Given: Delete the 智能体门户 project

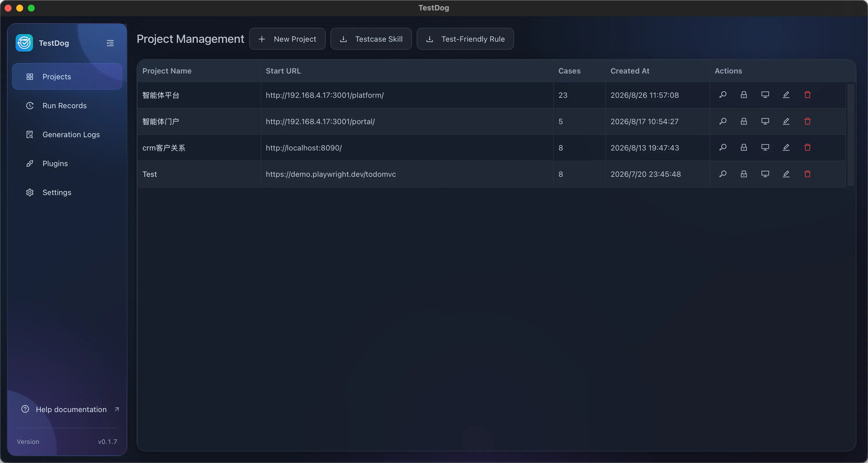Looking at the screenshot, I should pos(807,121).
